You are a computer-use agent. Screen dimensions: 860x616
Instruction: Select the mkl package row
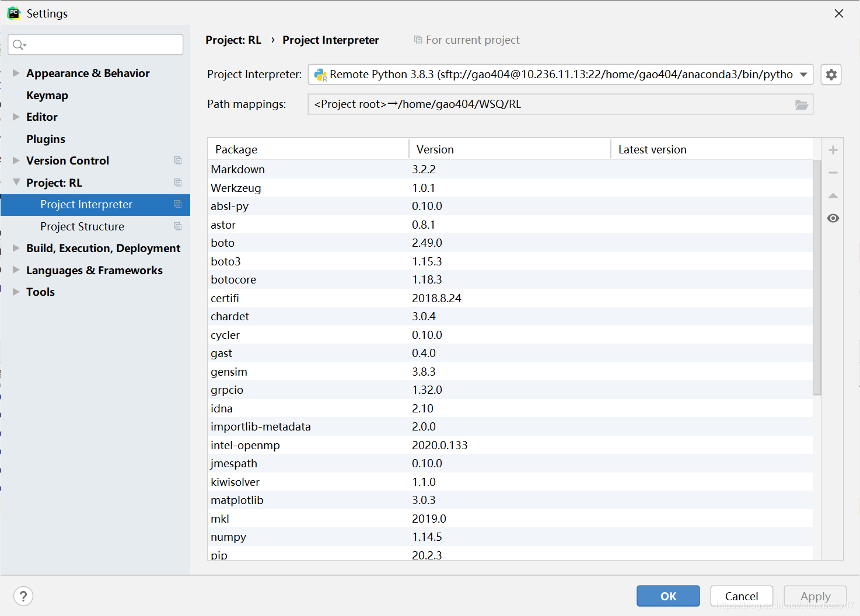coord(510,519)
